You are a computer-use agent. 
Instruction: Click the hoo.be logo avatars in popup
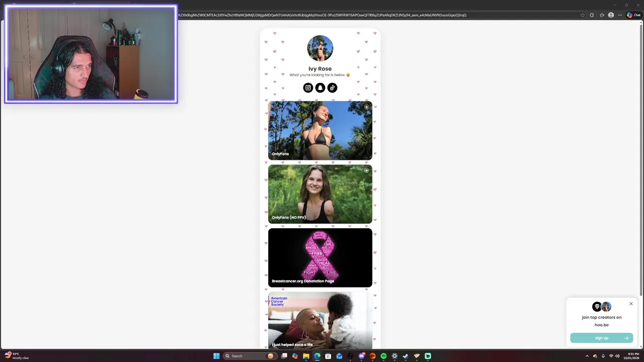coord(602,307)
